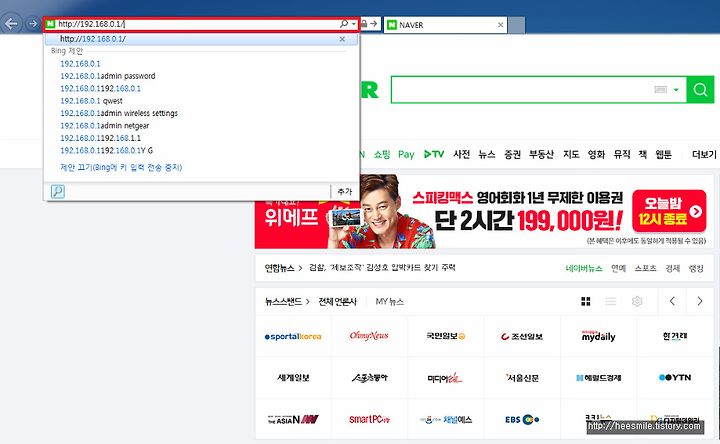Expand the 더보기 more menu
The height and width of the screenshot is (444, 720).
[704, 154]
